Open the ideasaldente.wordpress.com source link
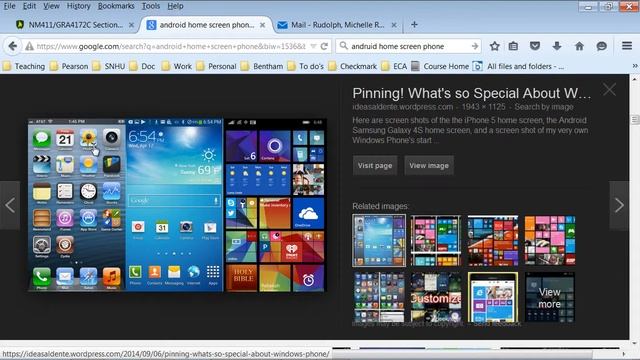Viewport: 640px width, 360px height. point(403,107)
